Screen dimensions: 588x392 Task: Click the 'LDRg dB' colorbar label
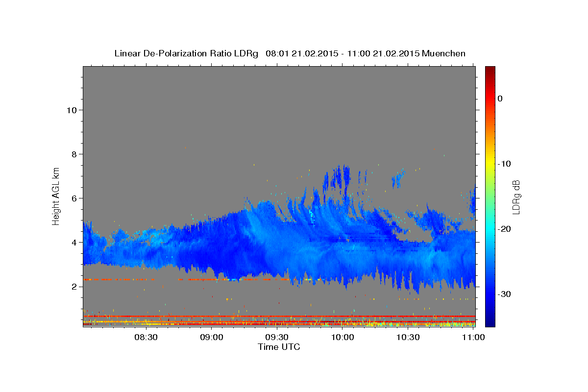coord(516,197)
